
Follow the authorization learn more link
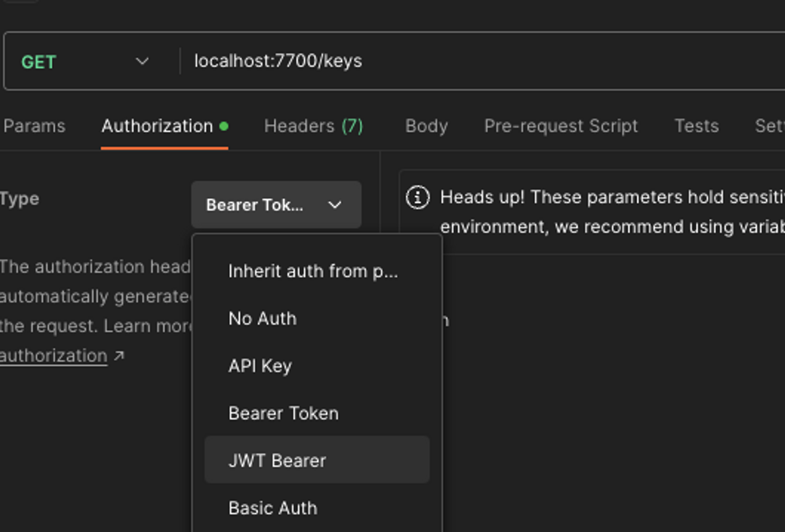coord(54,356)
